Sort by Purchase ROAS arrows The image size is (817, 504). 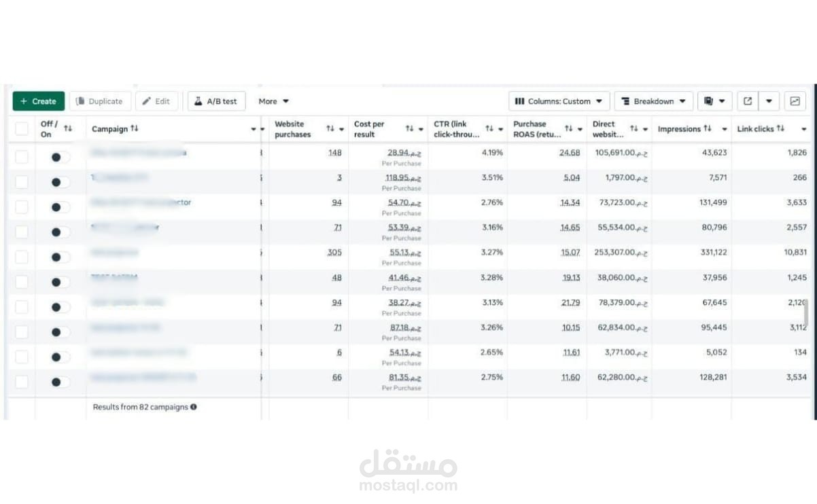click(569, 128)
